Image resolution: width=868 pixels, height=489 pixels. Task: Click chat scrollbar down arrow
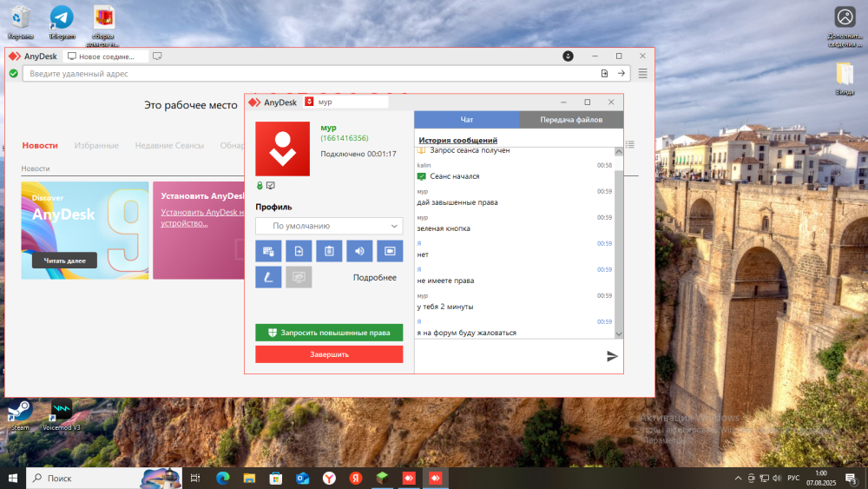(x=619, y=334)
